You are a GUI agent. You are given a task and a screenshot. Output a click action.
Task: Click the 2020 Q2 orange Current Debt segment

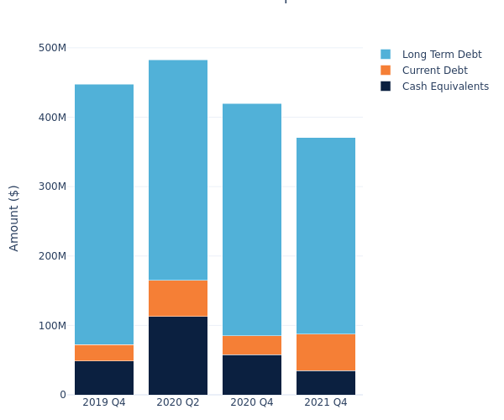(x=178, y=298)
